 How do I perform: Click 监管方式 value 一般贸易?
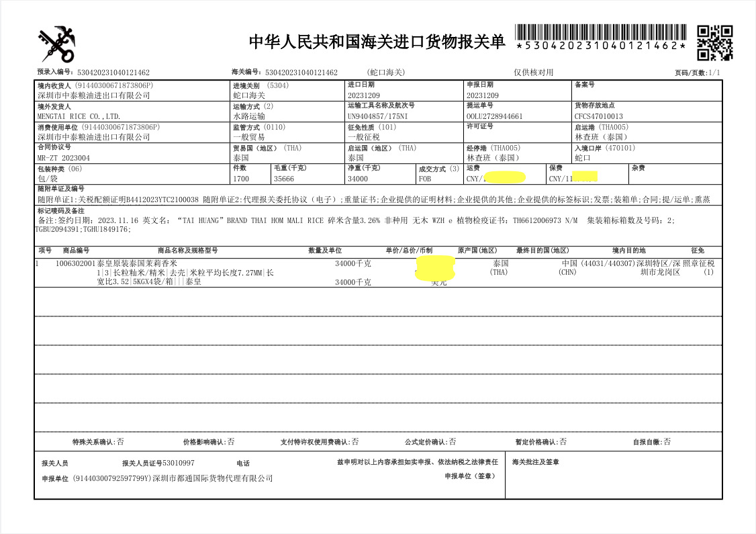(x=249, y=137)
